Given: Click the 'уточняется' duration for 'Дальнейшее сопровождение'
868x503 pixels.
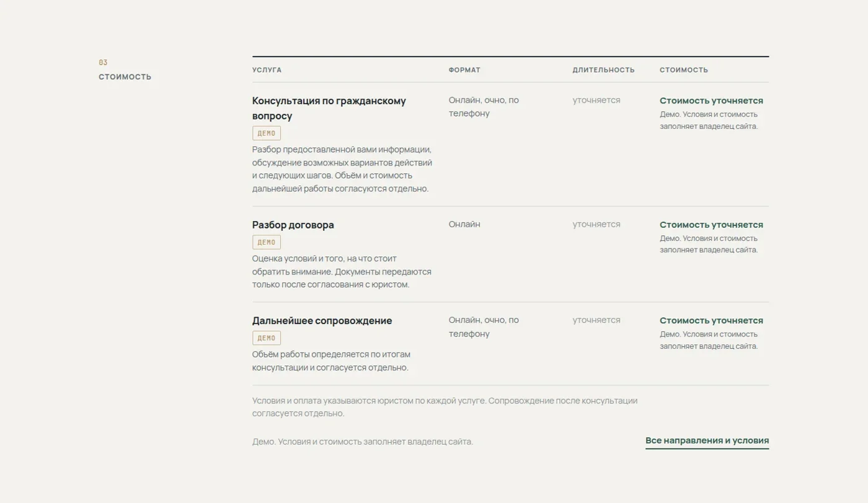Looking at the screenshot, I should coord(596,320).
